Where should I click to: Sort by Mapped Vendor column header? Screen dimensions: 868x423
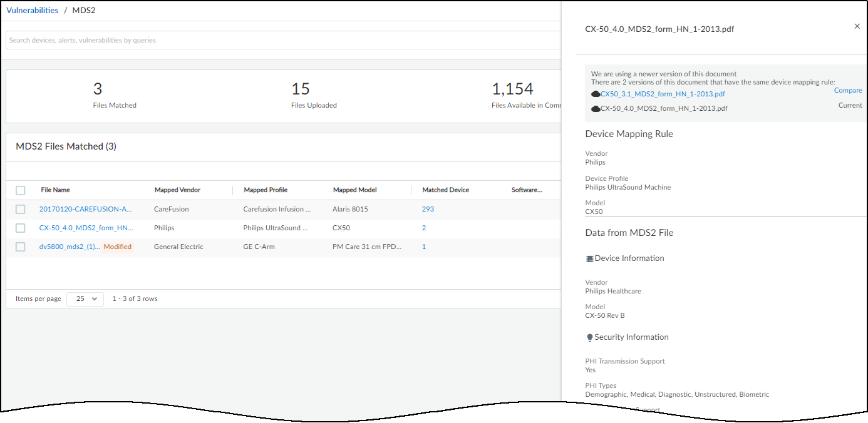[x=177, y=190]
